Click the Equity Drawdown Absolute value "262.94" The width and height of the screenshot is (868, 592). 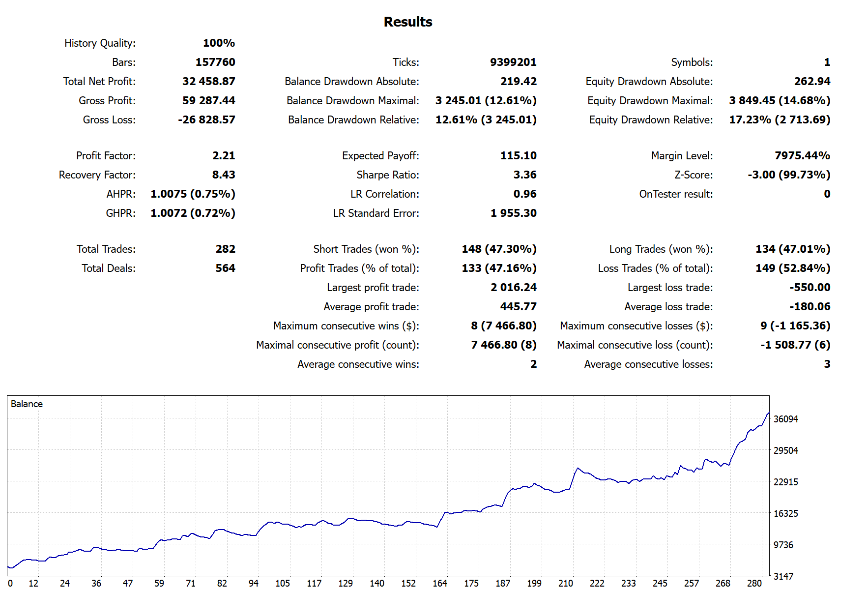(x=812, y=82)
